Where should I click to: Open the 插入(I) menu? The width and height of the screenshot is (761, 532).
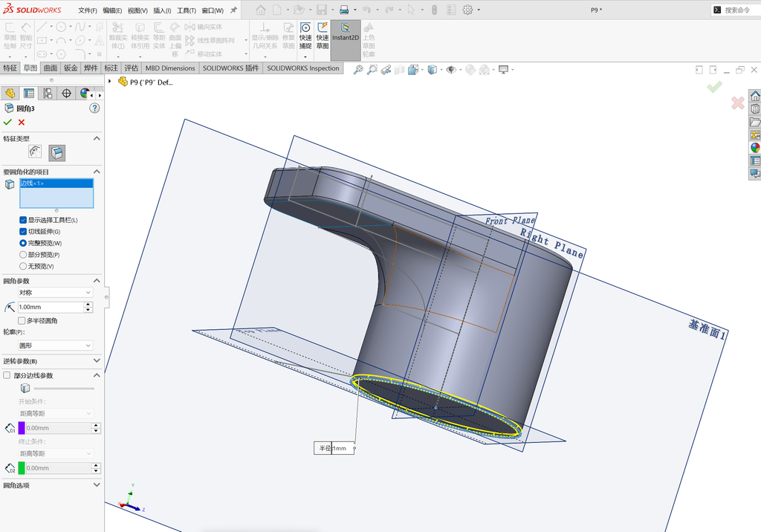[162, 10]
